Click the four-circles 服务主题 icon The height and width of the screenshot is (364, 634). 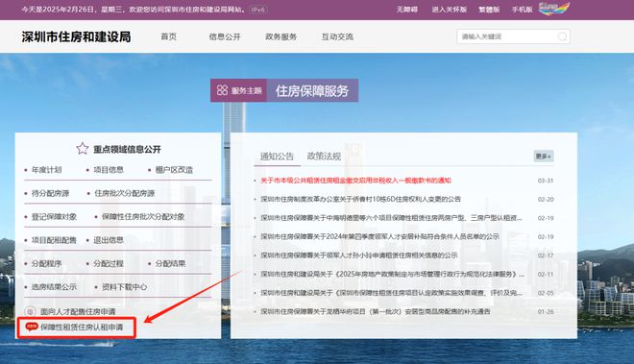[x=223, y=90]
